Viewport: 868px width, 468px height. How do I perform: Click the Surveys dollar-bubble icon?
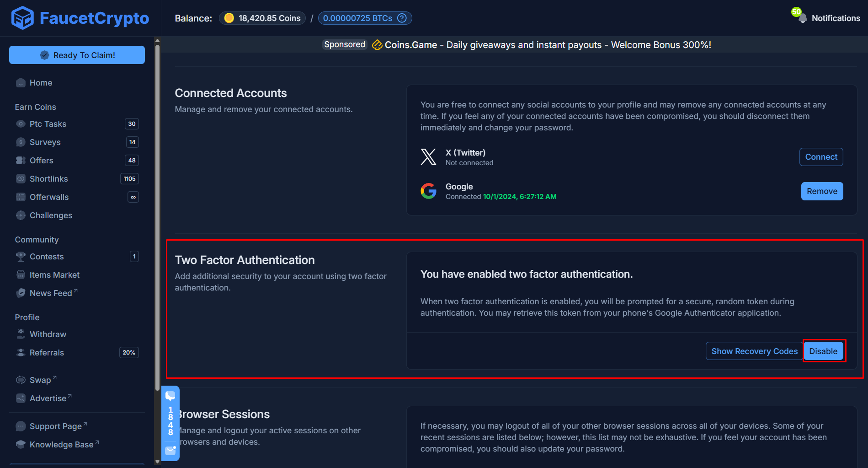coord(21,142)
